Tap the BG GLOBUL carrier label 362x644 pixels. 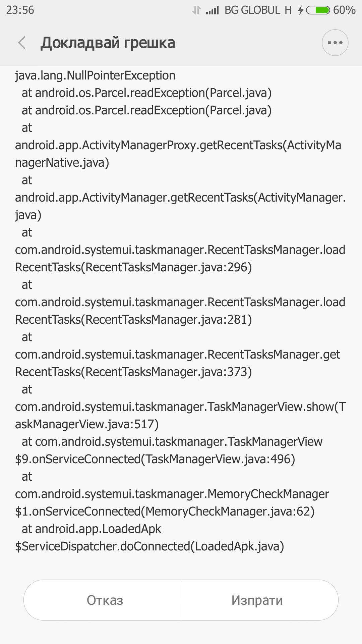[252, 10]
